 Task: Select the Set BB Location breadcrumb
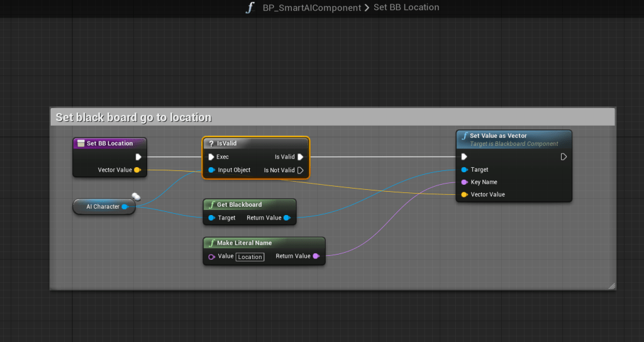[x=406, y=8]
